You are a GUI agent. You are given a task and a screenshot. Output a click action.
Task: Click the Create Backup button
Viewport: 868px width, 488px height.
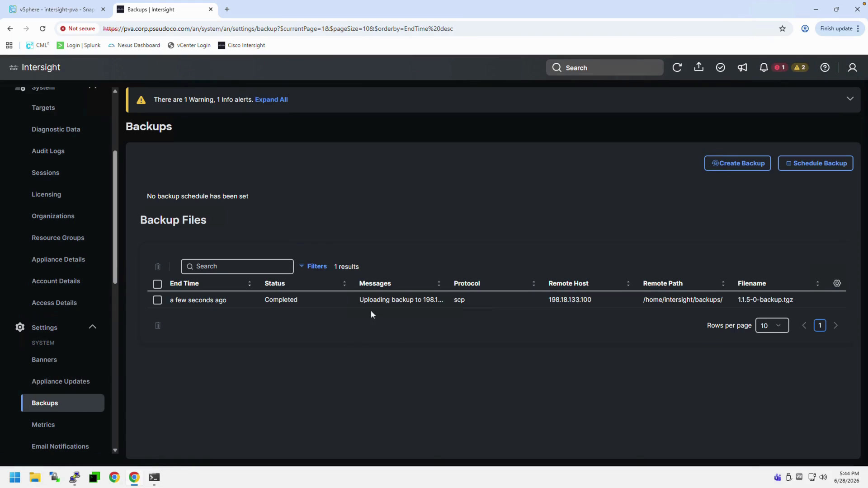point(737,163)
